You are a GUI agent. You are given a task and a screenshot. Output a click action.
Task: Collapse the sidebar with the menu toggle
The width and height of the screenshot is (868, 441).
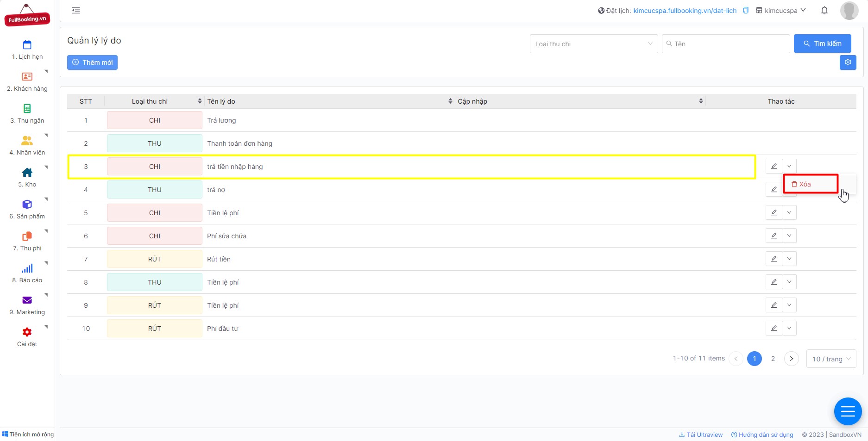pos(76,10)
